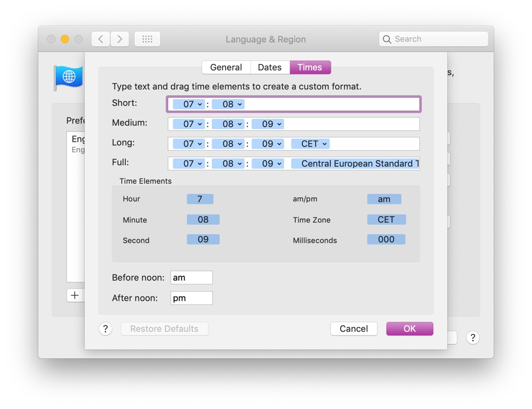Open the CET Time Zone dropdown in Long format
Image resolution: width=532 pixels, height=409 pixels.
[310, 143]
